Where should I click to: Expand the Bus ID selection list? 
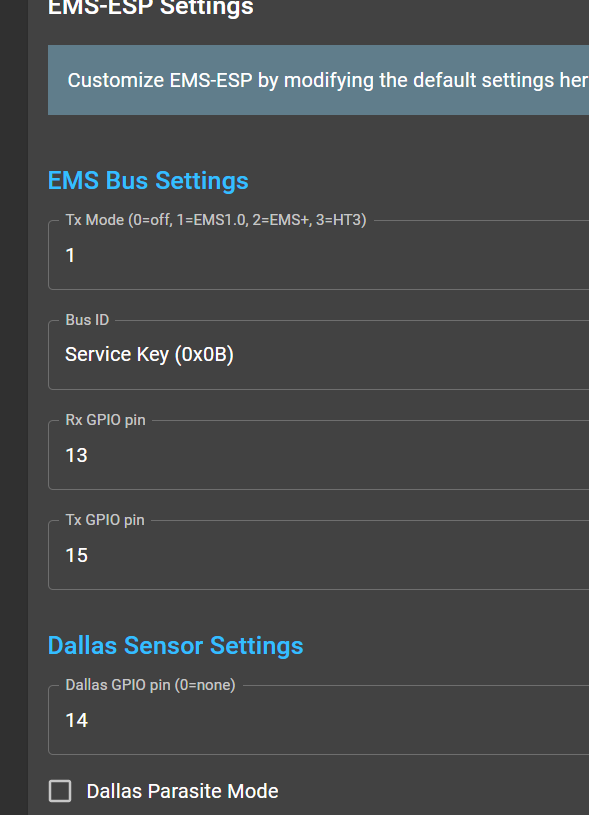[300, 354]
